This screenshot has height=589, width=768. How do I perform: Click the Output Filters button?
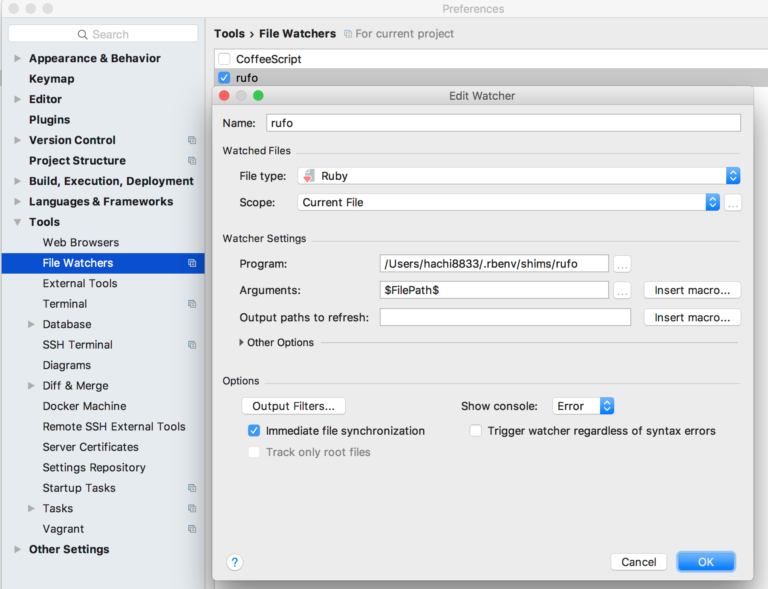[x=293, y=406]
